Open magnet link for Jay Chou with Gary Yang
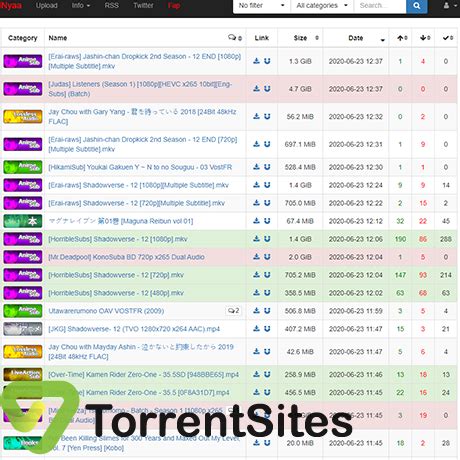The image size is (460, 460). click(x=267, y=116)
